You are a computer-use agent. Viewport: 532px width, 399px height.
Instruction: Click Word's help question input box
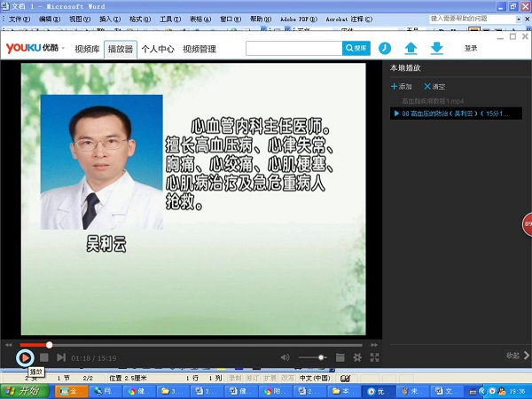473,19
